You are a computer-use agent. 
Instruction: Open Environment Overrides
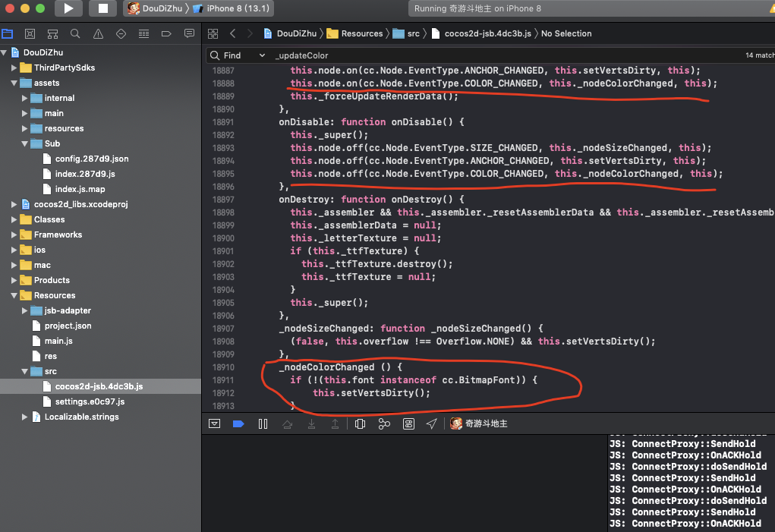pos(408,423)
